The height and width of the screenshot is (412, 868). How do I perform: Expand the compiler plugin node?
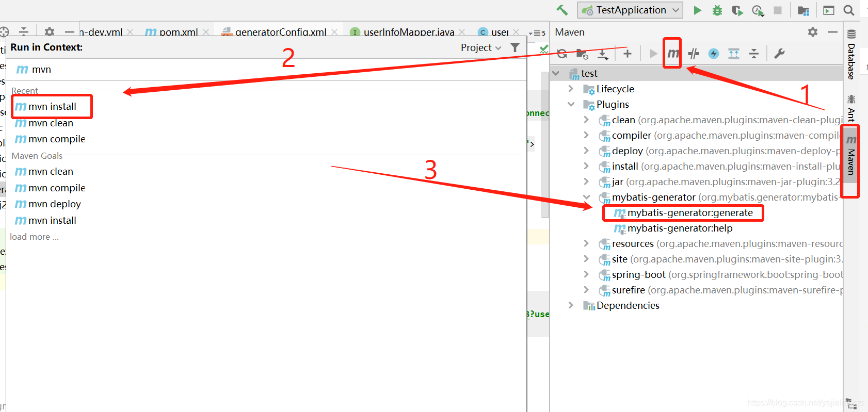[586, 135]
